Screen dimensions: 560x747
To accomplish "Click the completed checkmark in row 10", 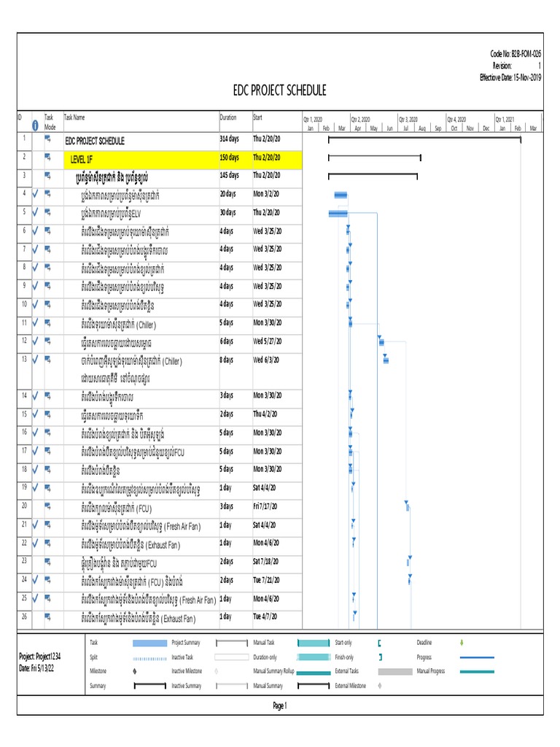I will coord(35,304).
